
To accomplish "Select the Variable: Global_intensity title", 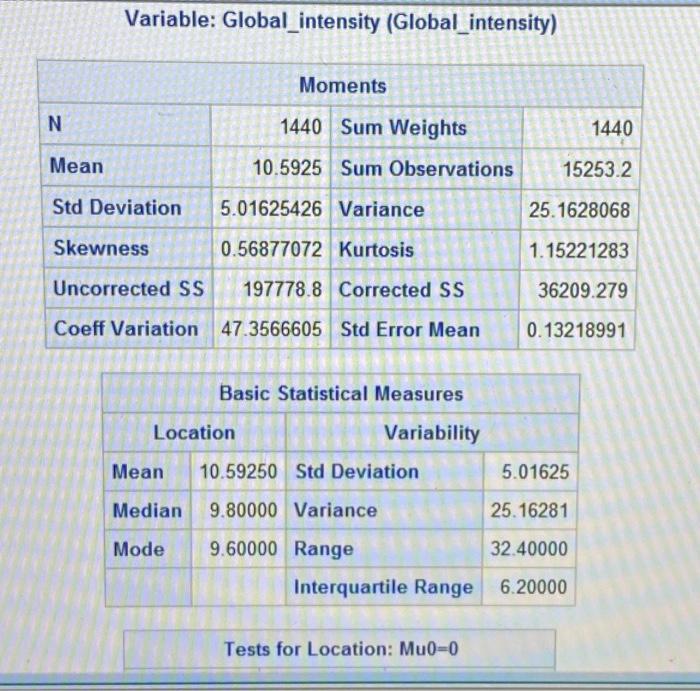I will tap(341, 21).
